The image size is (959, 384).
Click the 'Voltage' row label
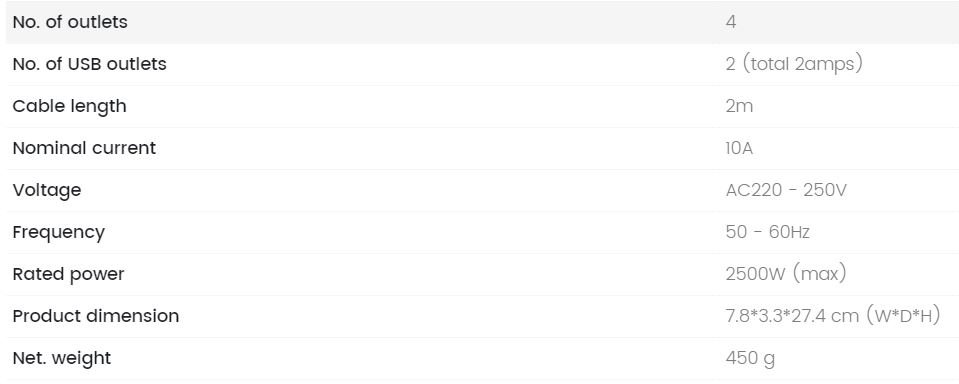coord(46,190)
